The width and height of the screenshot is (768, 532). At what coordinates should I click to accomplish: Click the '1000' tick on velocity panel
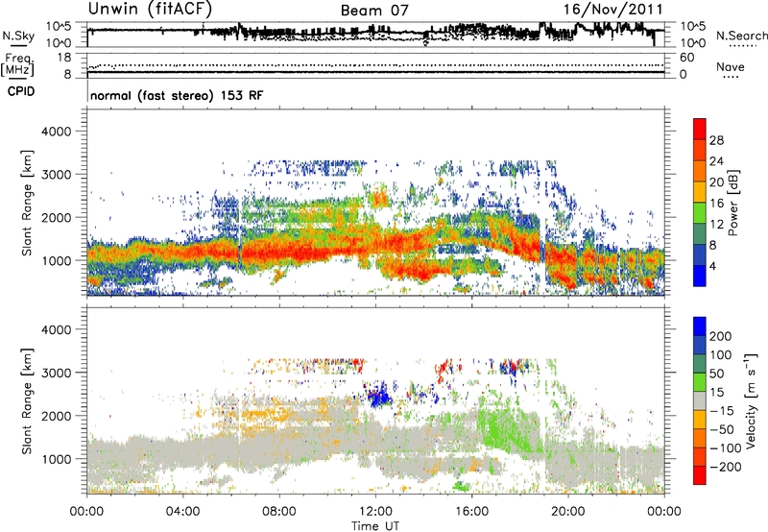[56, 459]
